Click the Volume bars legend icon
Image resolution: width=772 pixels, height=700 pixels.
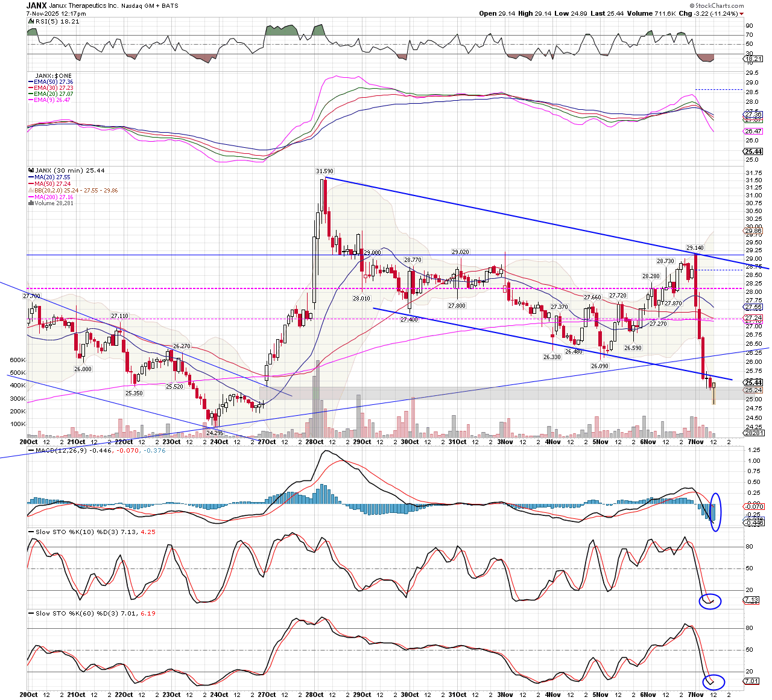tap(30, 203)
